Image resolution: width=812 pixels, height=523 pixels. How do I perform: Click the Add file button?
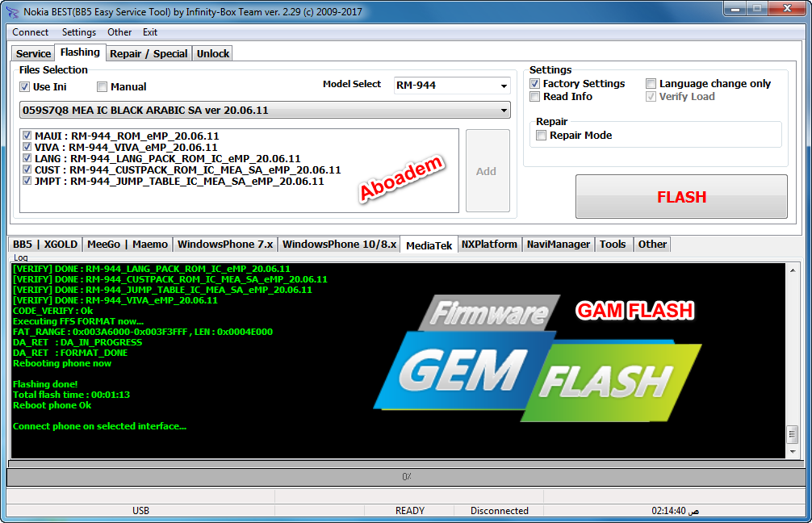click(488, 171)
